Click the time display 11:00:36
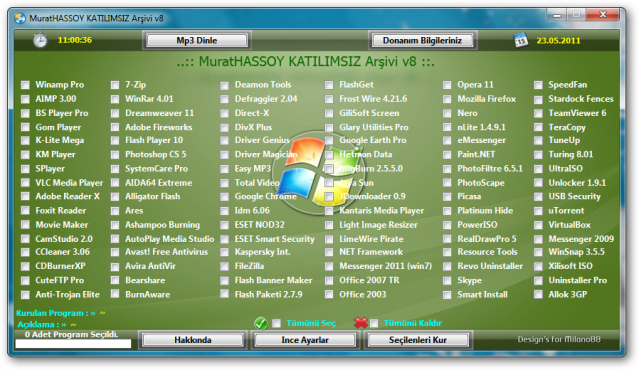This screenshot has height=370, width=639. (x=75, y=40)
